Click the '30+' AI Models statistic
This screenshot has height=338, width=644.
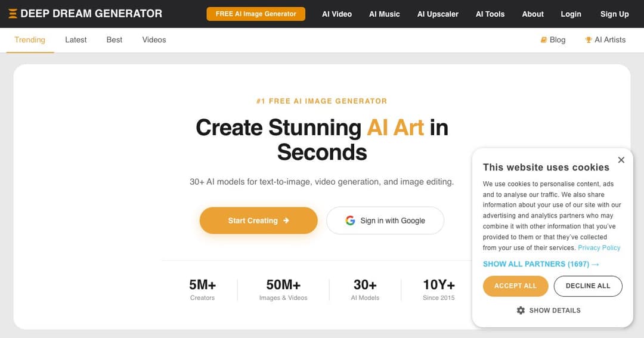pos(365,290)
